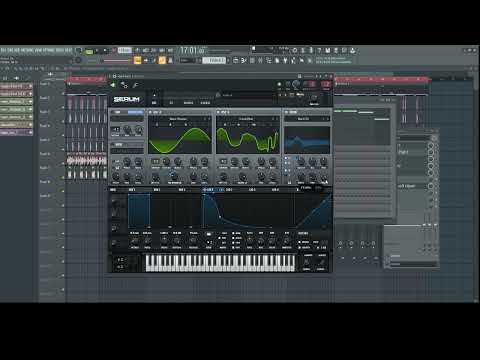480x360 pixels.
Task: Select the ENV 2 tab
Action: (157, 190)
